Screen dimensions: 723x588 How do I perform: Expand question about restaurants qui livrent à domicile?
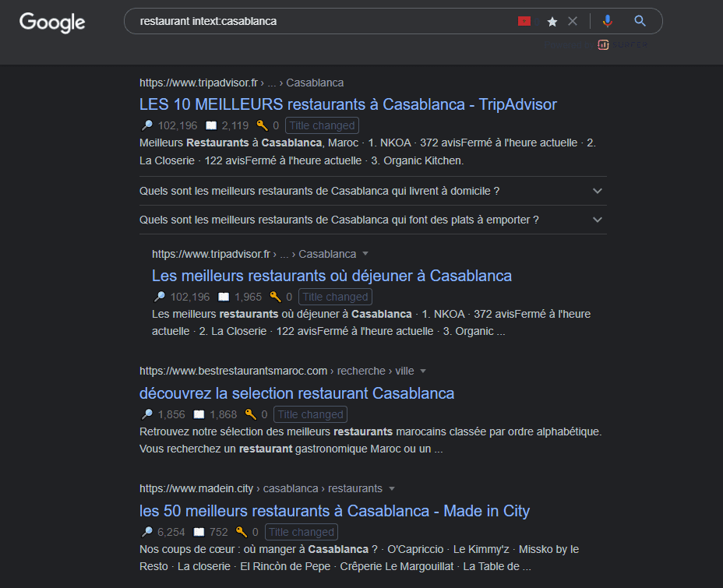tap(598, 191)
